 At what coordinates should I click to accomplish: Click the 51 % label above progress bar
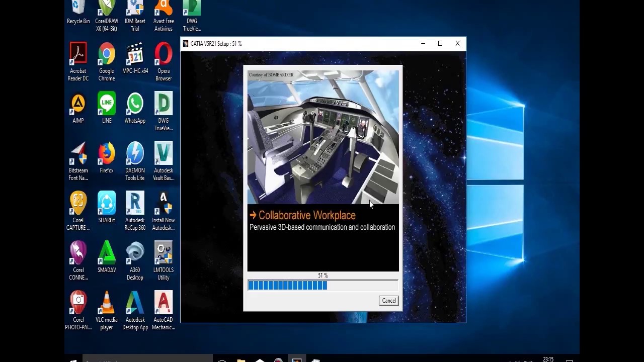[x=323, y=276]
